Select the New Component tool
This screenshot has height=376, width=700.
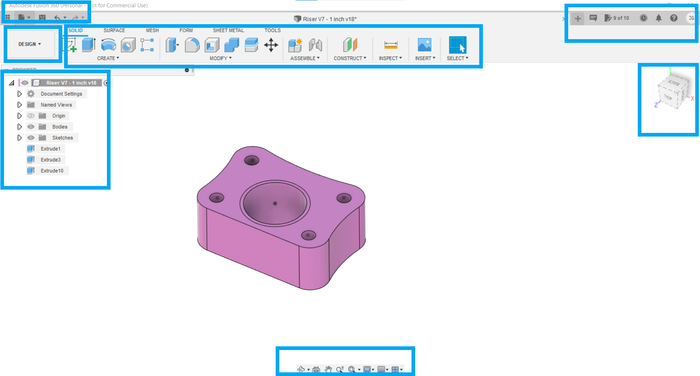295,45
